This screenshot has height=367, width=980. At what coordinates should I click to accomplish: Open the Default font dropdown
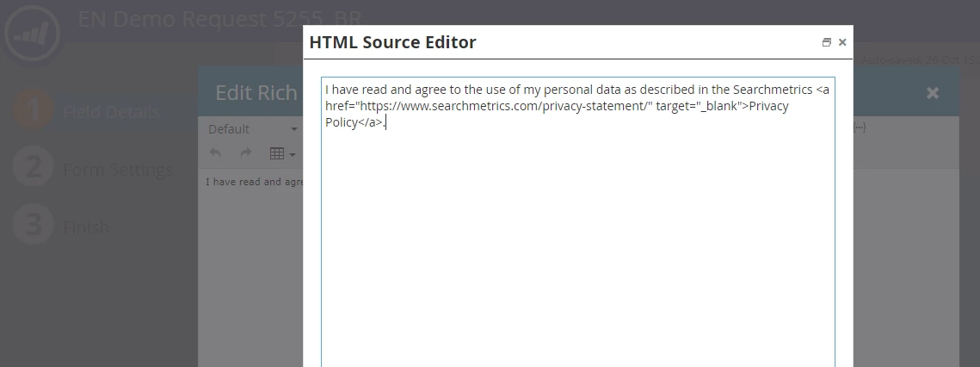252,129
